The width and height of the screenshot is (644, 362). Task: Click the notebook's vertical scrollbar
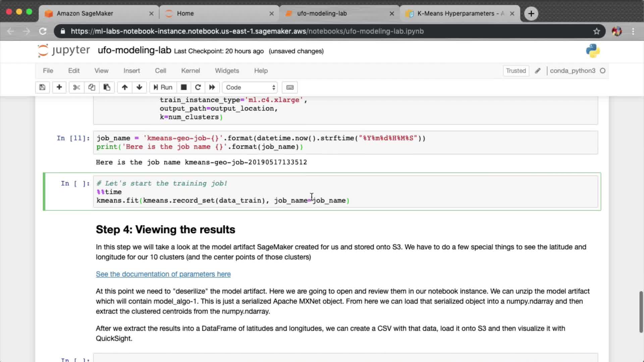[641, 312]
